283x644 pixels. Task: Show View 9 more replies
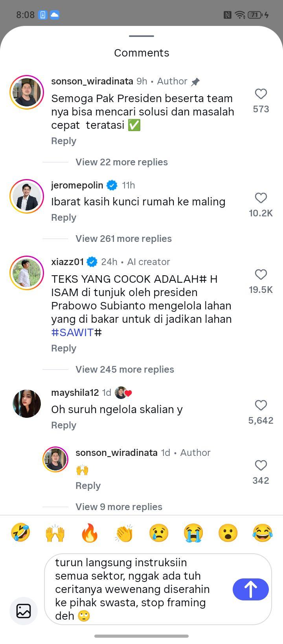pos(119,507)
